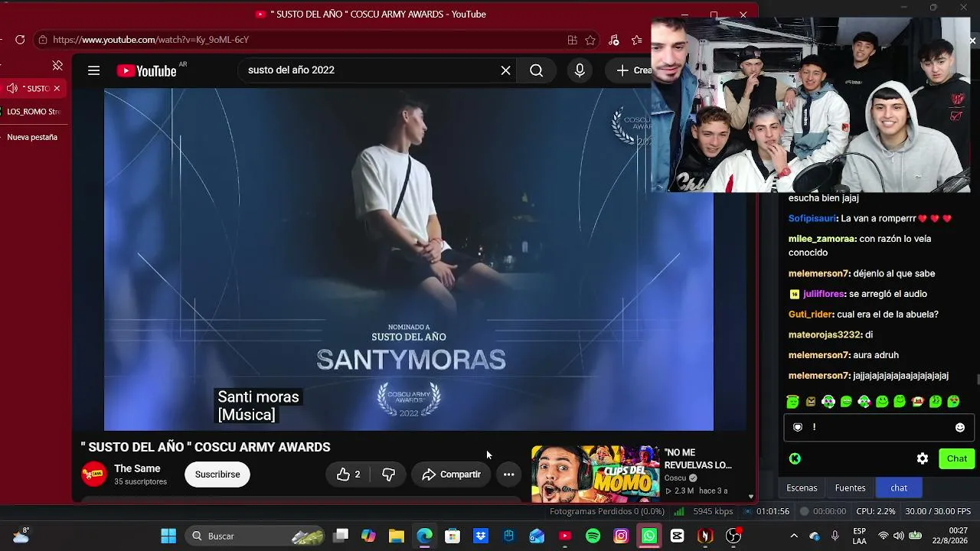Open Dropbox from the taskbar
The image size is (980, 551).
pos(481,536)
